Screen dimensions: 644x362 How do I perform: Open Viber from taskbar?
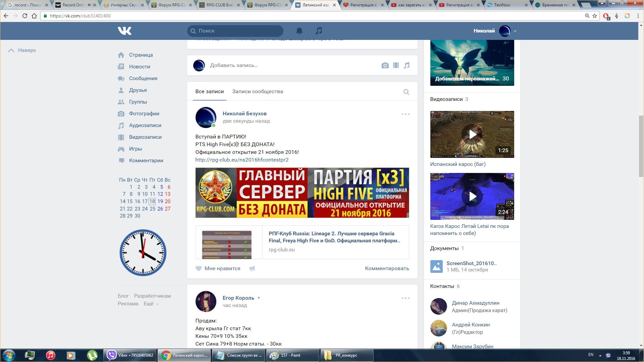pos(130,355)
